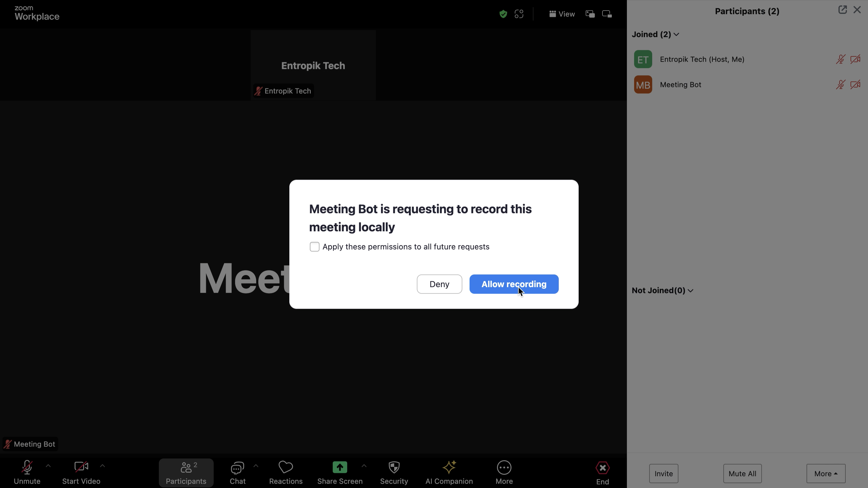The height and width of the screenshot is (488, 868).
Task: Click Start Video camera icon
Action: tap(81, 467)
